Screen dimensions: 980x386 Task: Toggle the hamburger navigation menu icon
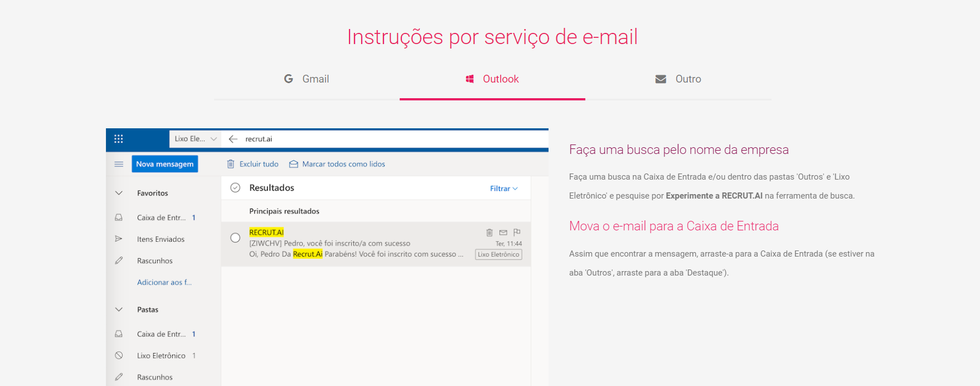[119, 164]
